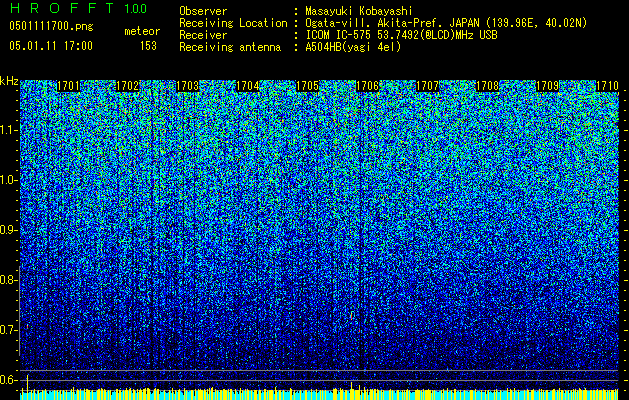Click the date stamp 05.01.11 17:00
The image size is (629, 400).
click(x=51, y=46)
